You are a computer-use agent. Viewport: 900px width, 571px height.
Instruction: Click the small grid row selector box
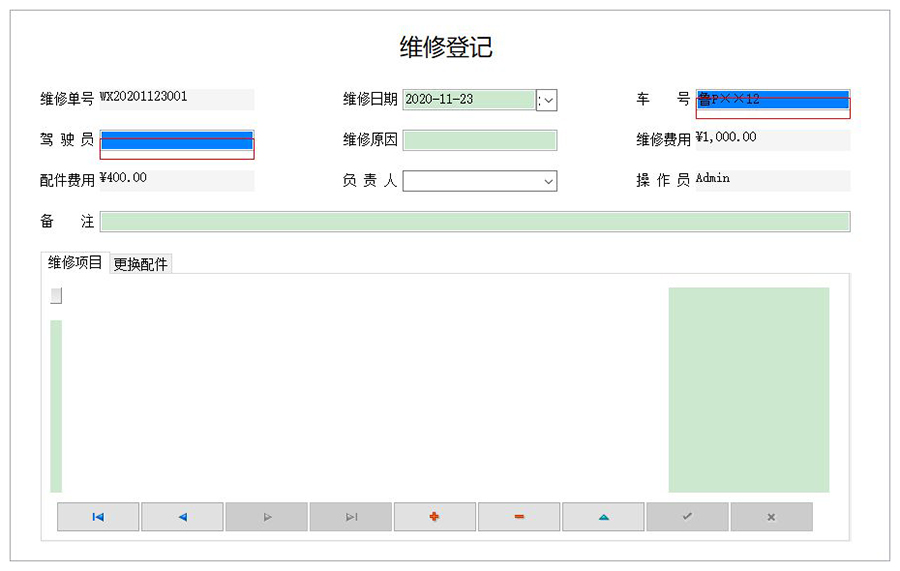pos(56,295)
